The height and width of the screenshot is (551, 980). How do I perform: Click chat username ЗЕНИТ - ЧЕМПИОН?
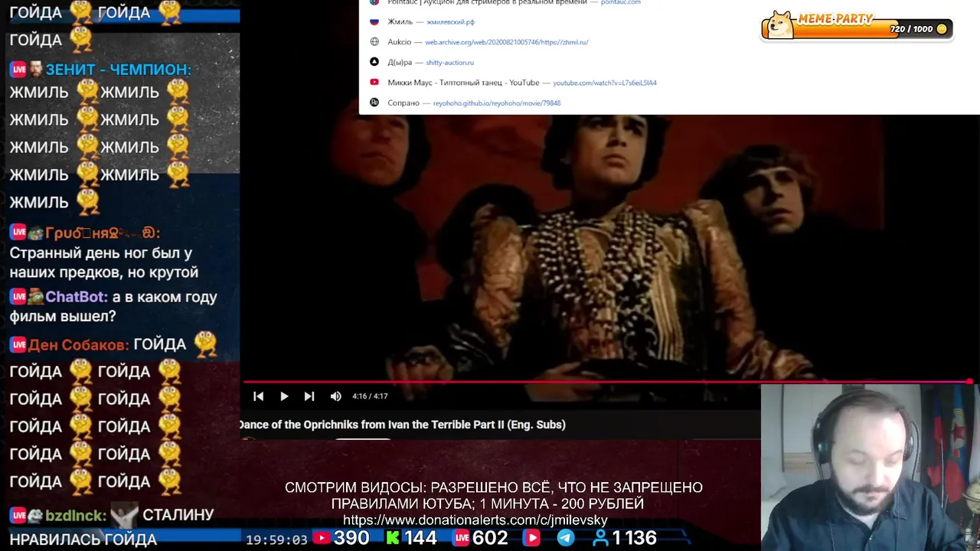click(119, 70)
